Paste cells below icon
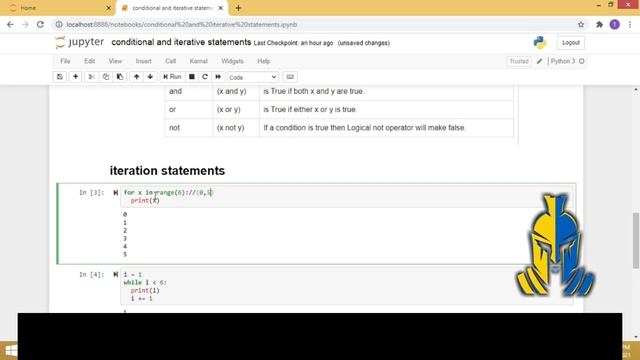 pyautogui.click(x=120, y=77)
